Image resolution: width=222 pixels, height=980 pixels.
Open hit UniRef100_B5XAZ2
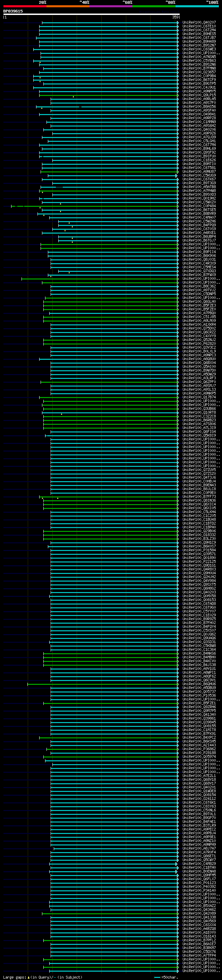click(199, 906)
